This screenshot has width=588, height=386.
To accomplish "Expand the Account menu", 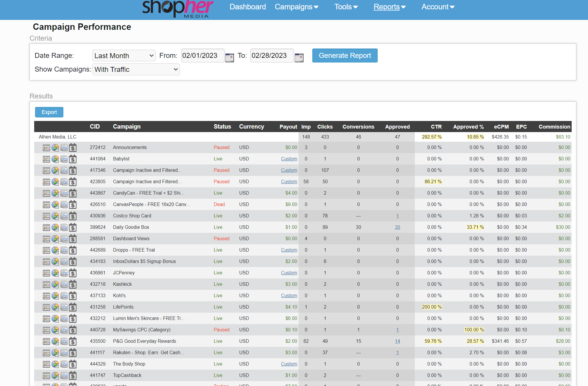I will [x=438, y=7].
